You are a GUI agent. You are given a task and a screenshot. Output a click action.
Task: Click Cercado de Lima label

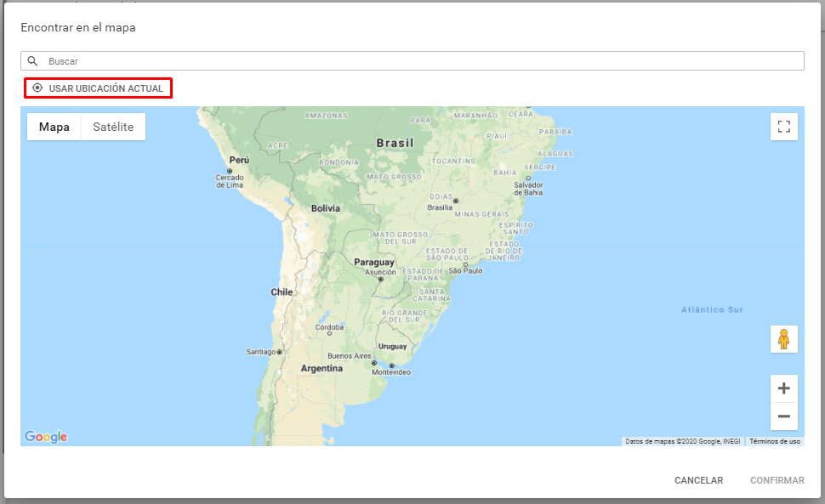coord(230,181)
